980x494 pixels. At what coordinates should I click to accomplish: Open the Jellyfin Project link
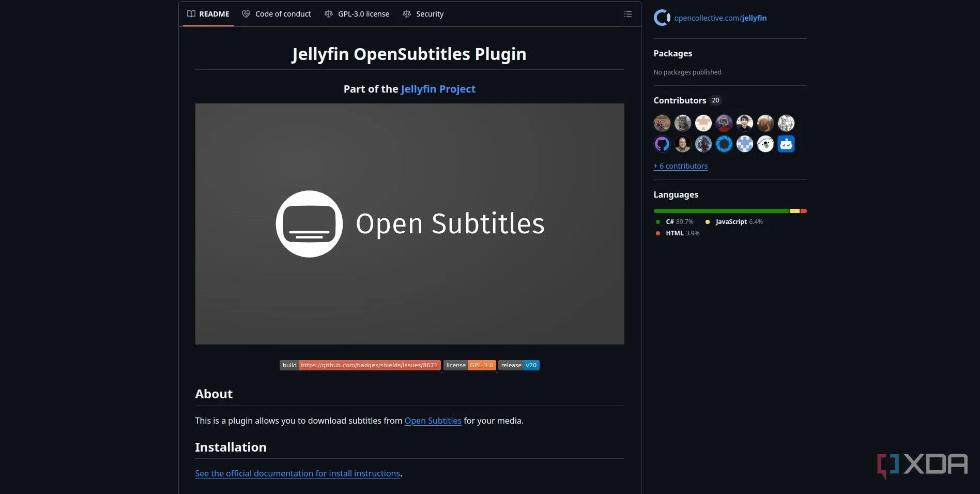tap(438, 89)
